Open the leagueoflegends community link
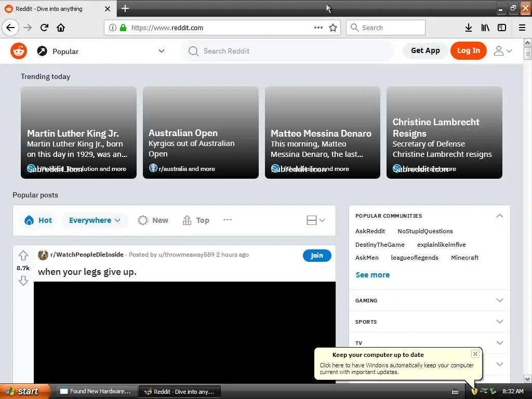 click(415, 258)
